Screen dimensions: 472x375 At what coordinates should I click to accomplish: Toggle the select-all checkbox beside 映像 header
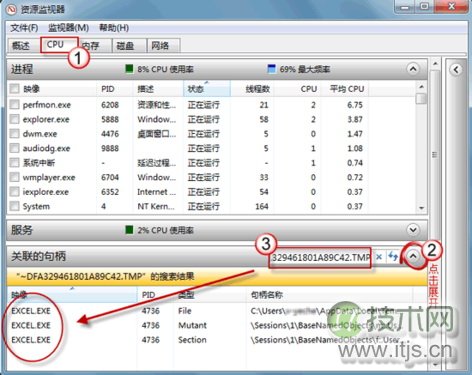point(14,89)
